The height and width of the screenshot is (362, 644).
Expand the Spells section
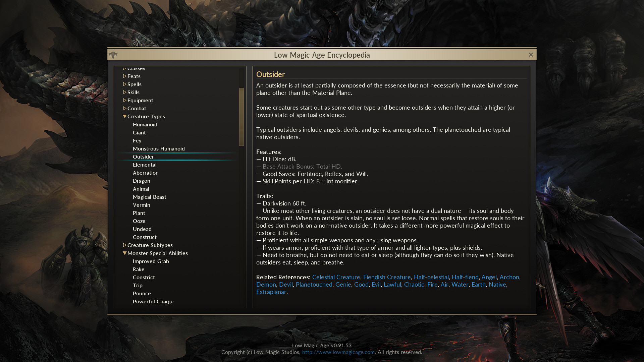(135, 84)
